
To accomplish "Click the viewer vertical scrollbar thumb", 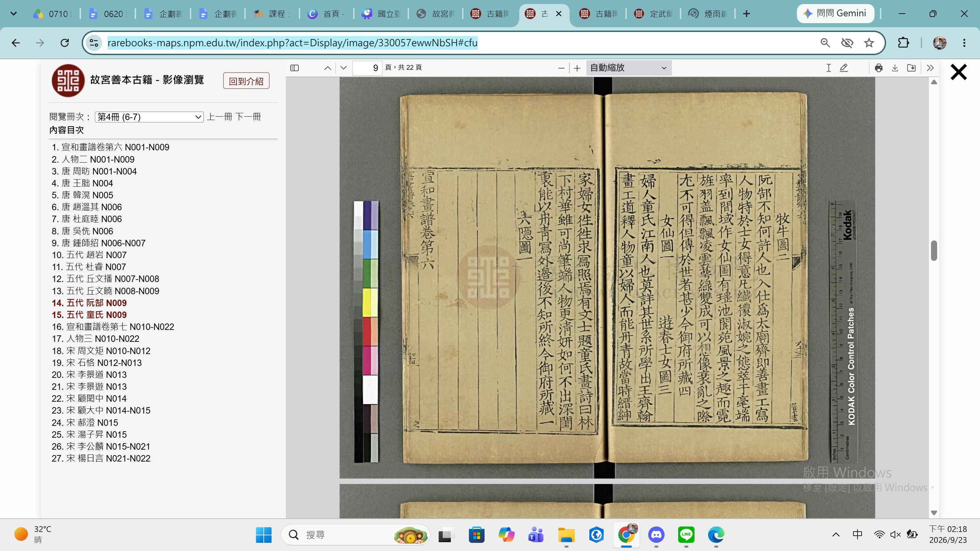I will click(x=934, y=251).
